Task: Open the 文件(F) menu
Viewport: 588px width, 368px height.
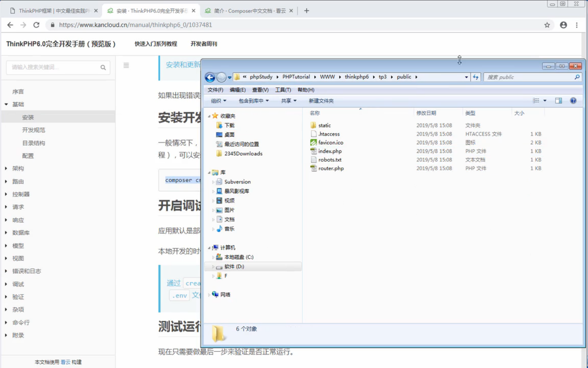Action: [215, 90]
